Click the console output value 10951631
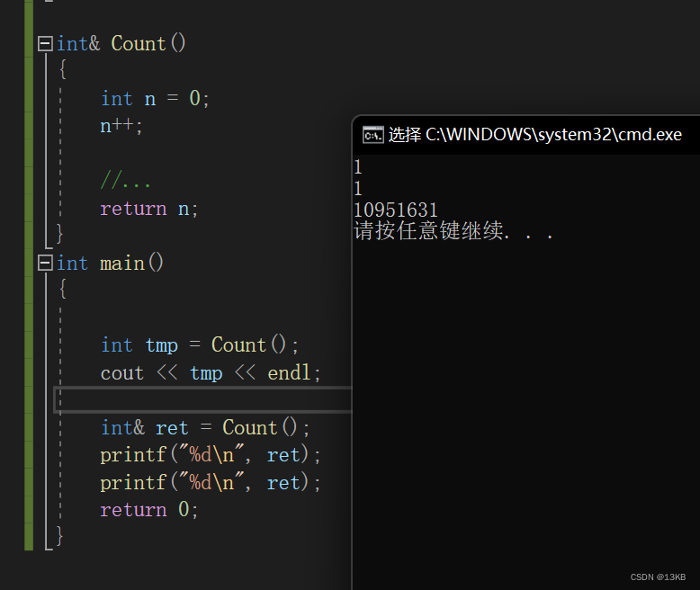 396,210
